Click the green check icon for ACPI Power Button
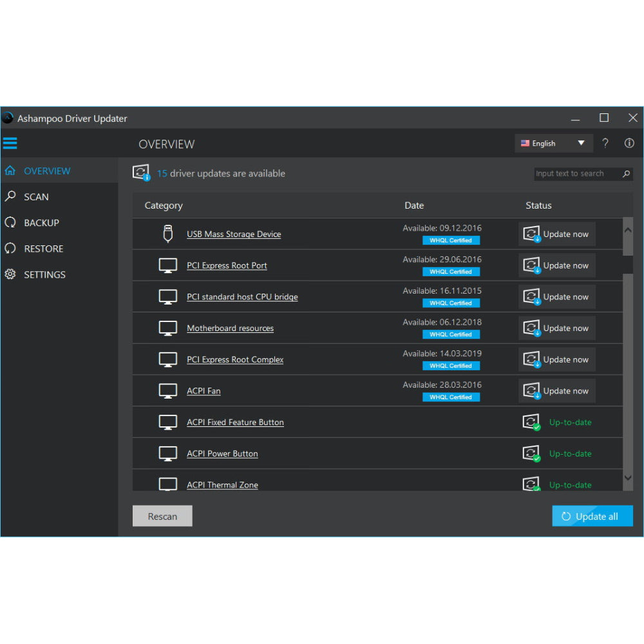644x644 pixels. coord(531,453)
